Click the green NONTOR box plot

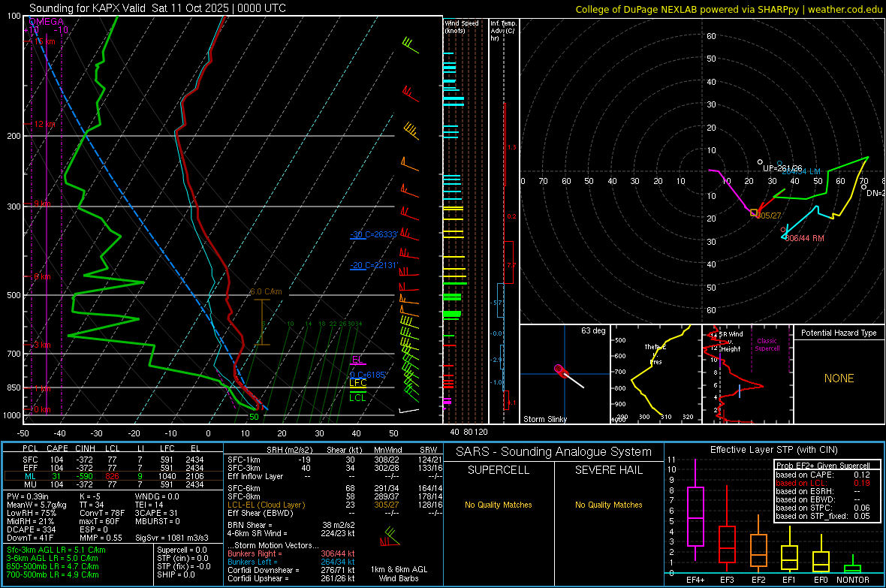click(853, 565)
